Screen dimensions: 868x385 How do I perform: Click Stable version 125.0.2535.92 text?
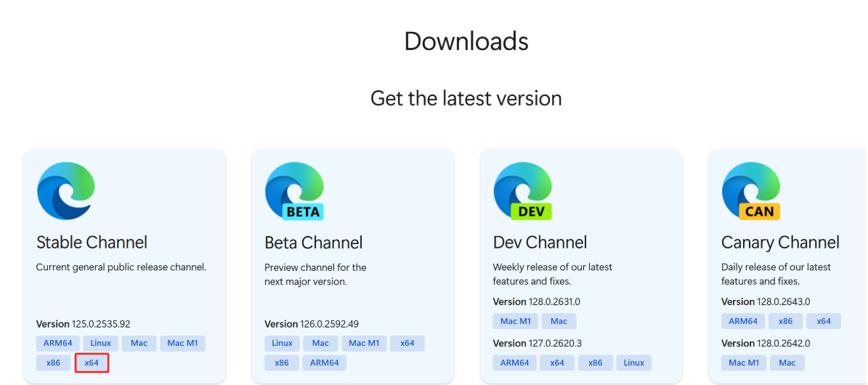tap(83, 324)
